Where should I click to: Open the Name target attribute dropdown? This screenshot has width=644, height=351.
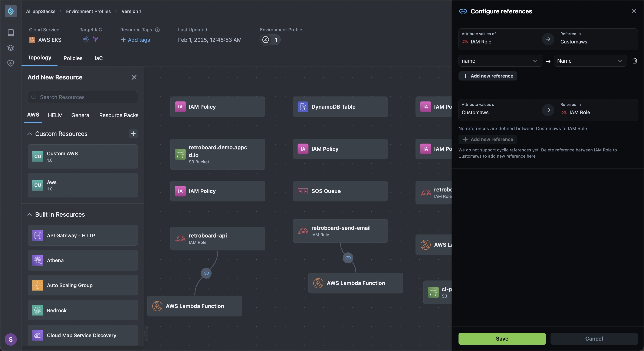coord(590,61)
